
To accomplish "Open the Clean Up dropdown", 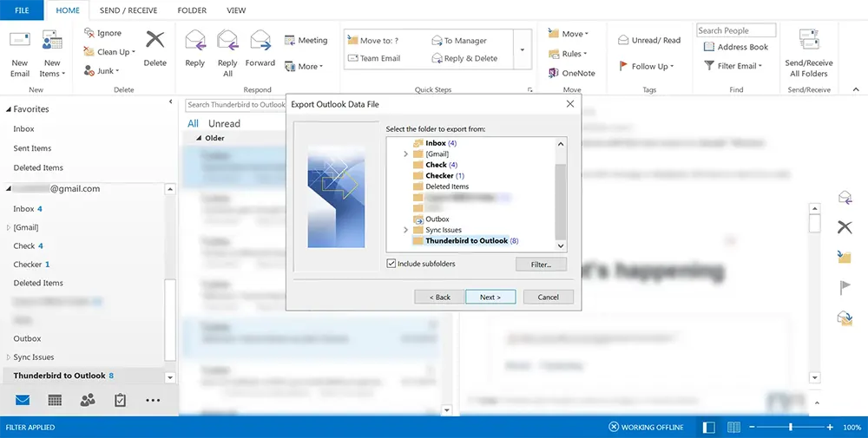I will (109, 52).
